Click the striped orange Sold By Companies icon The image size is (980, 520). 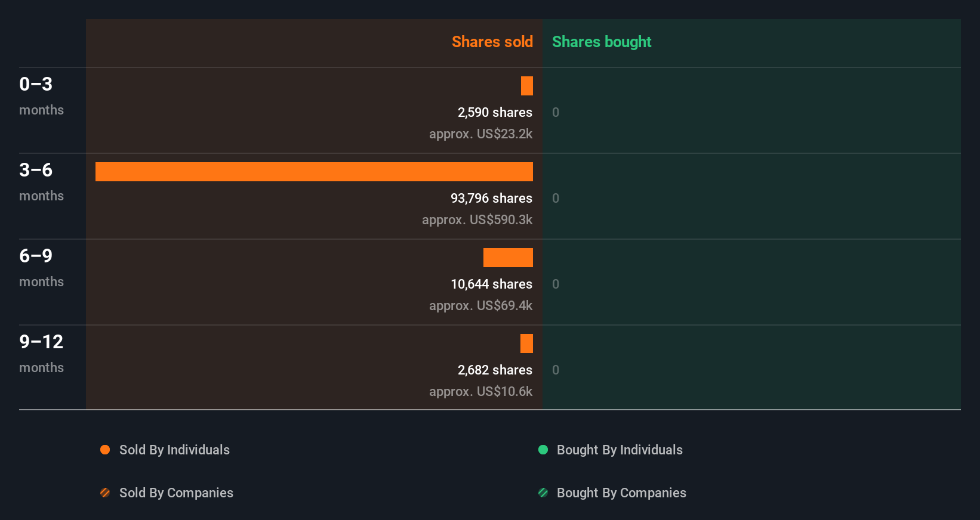tap(105, 493)
